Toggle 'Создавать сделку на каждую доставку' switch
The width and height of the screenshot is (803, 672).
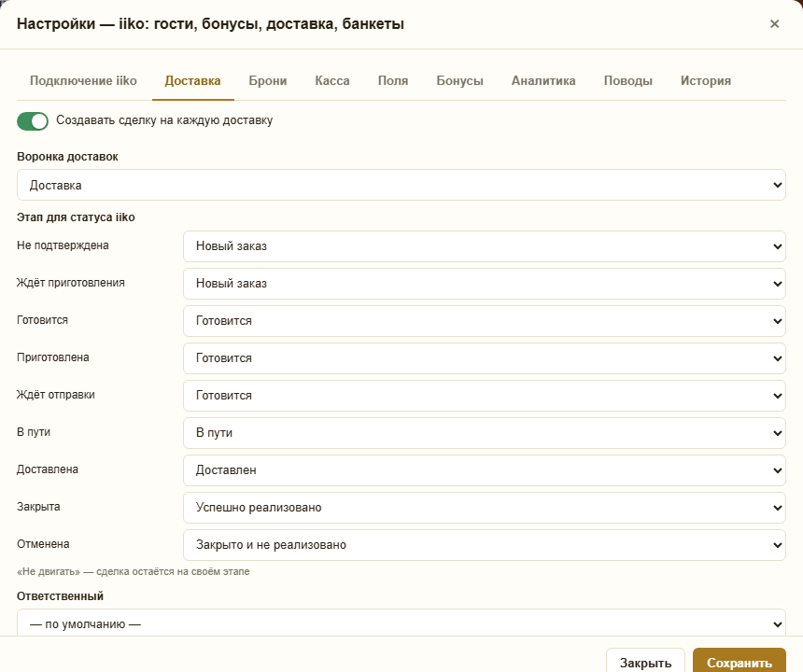click(x=33, y=121)
